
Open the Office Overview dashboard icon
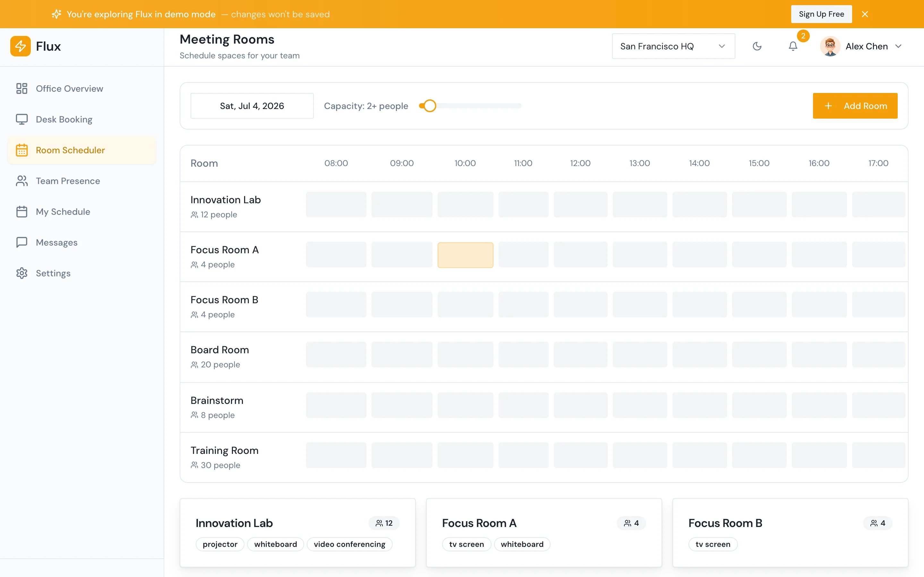(22, 88)
